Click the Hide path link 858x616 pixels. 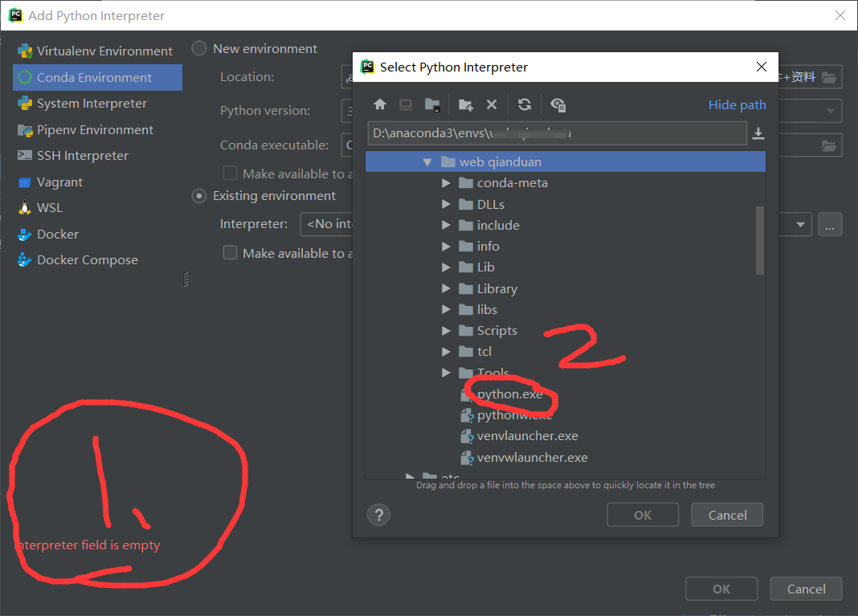point(737,104)
